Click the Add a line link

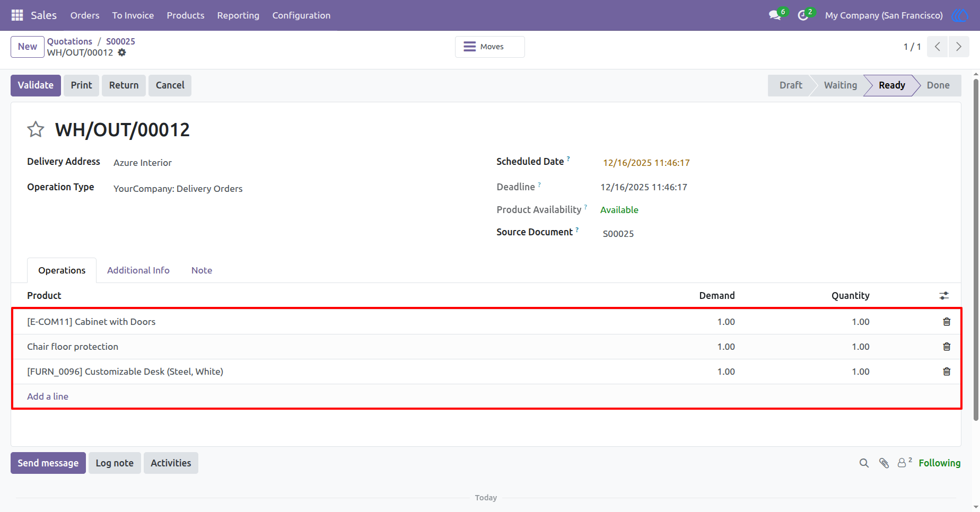[x=48, y=396]
